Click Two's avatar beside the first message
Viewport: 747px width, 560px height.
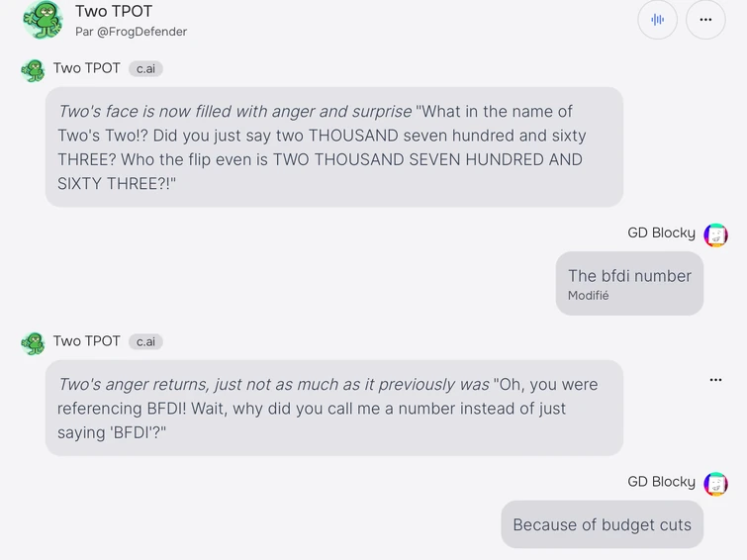tap(34, 70)
